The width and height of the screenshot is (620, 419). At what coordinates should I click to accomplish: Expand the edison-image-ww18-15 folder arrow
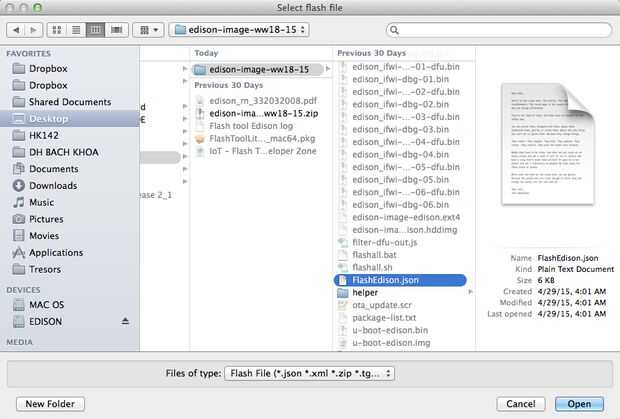point(328,69)
